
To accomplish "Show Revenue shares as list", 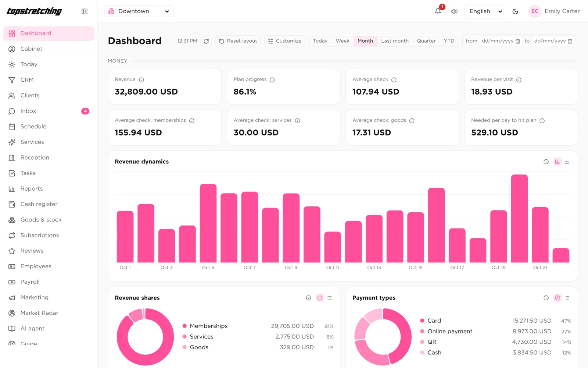I will tap(330, 298).
